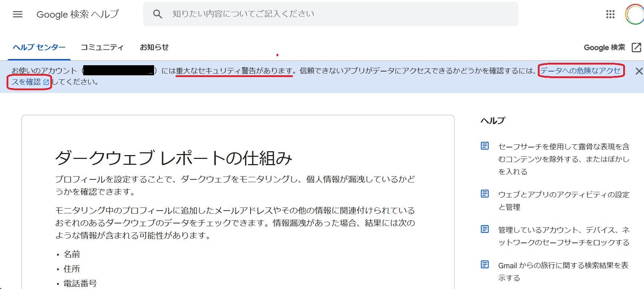644x289 pixels.
Task: Switch to the コミュニティ tab
Action: 102,47
